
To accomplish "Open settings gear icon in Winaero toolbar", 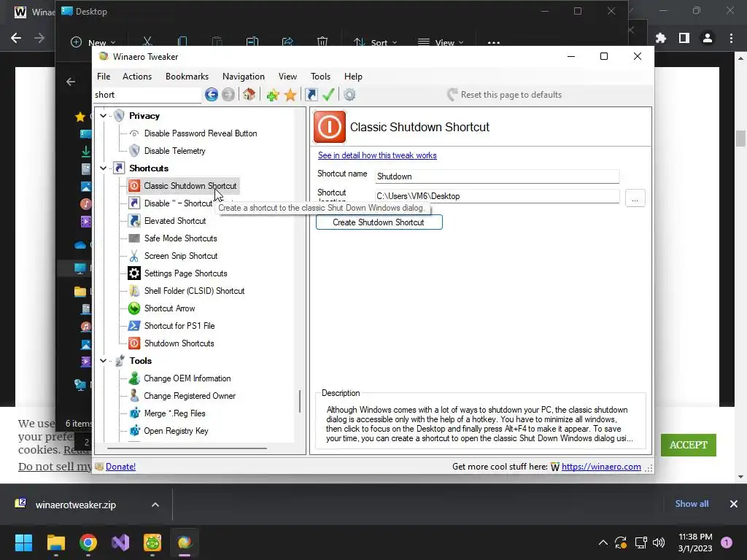I will 349,95.
